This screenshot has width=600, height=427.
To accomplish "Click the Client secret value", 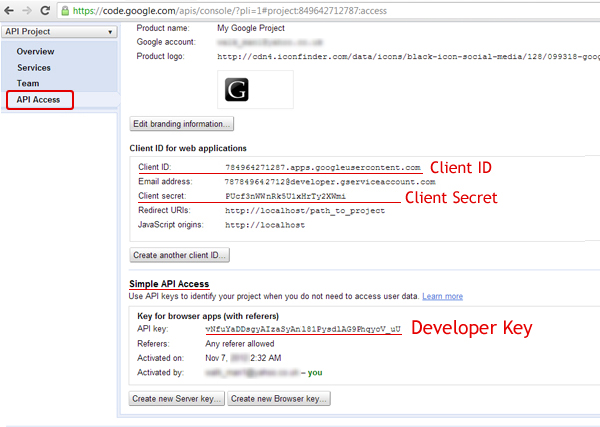I will pyautogui.click(x=312, y=197).
